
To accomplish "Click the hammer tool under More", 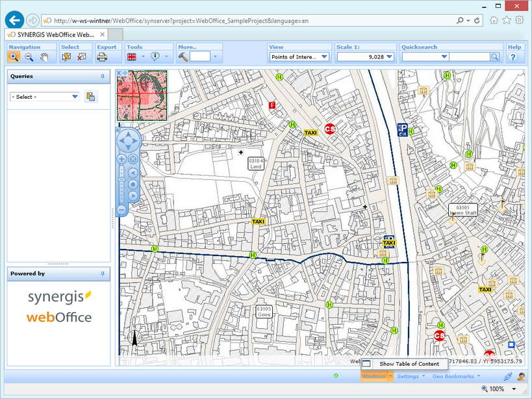I will pyautogui.click(x=183, y=57).
